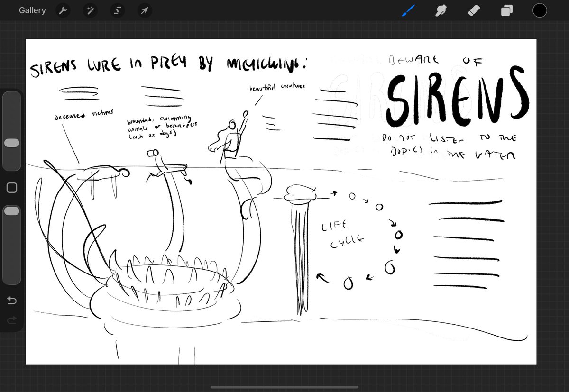The width and height of the screenshot is (569, 392).
Task: Select the Selection S-ribbon tool
Action: [117, 10]
